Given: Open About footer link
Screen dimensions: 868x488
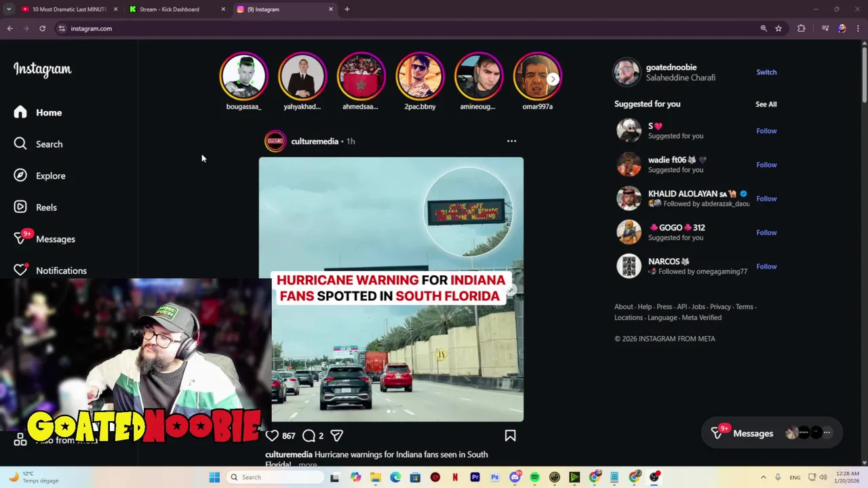Looking at the screenshot, I should (x=623, y=306).
